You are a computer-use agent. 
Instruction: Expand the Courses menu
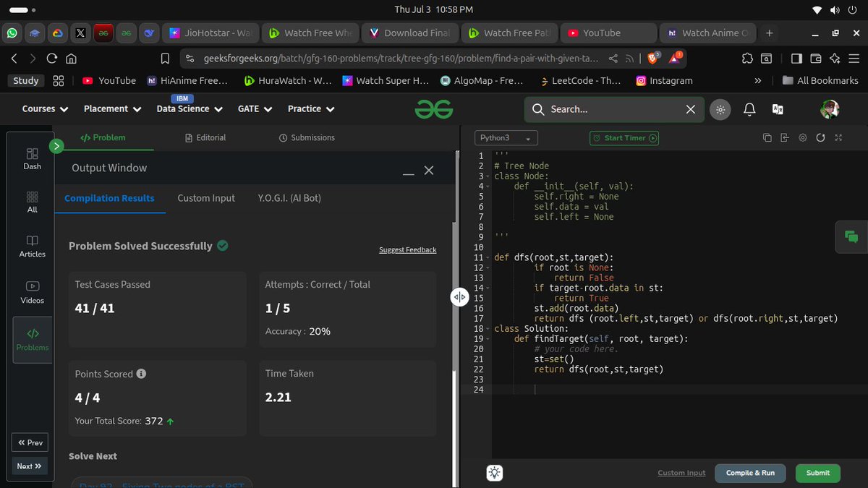point(46,109)
